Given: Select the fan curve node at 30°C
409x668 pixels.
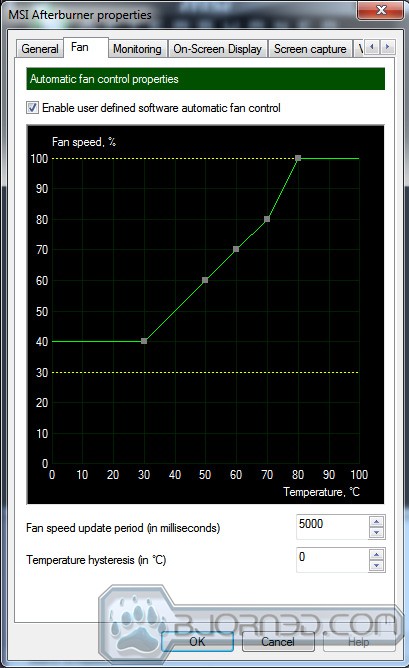Looking at the screenshot, I should [144, 341].
